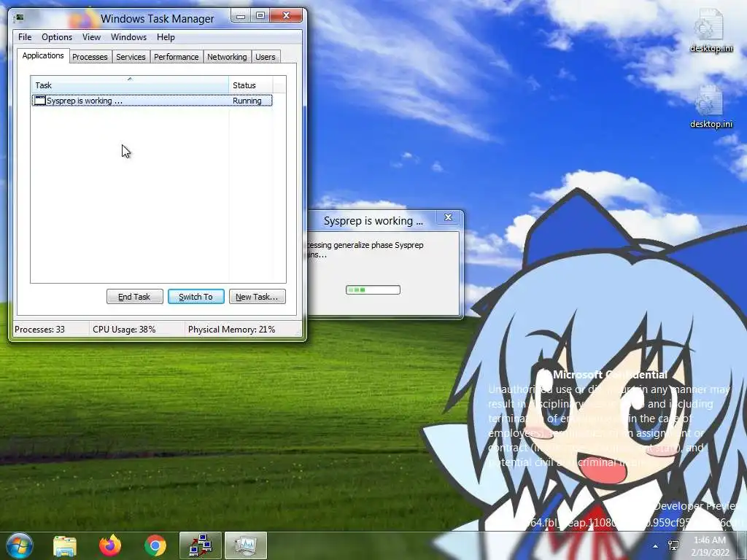
Task: Switch to the Performance tab
Action: (x=177, y=57)
